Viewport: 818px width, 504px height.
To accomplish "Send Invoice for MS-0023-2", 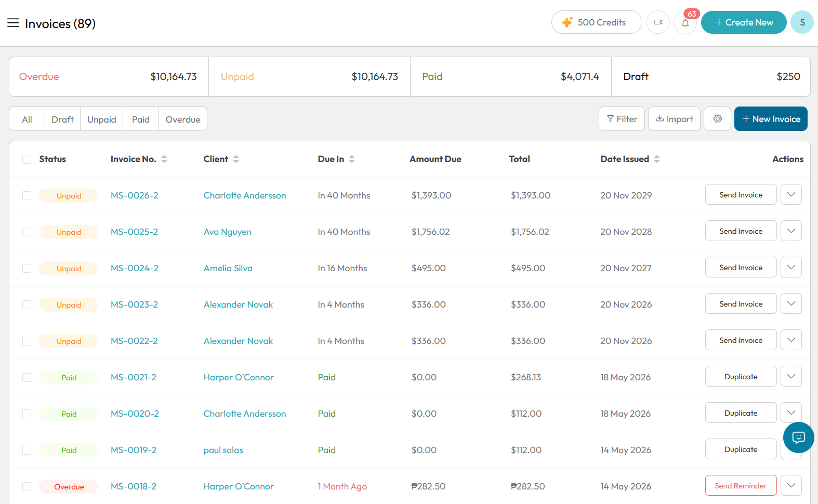I will click(741, 303).
